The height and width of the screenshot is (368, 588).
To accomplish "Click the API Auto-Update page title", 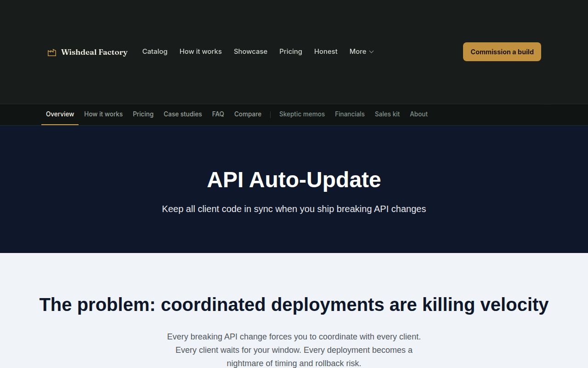I will pyautogui.click(x=294, y=179).
